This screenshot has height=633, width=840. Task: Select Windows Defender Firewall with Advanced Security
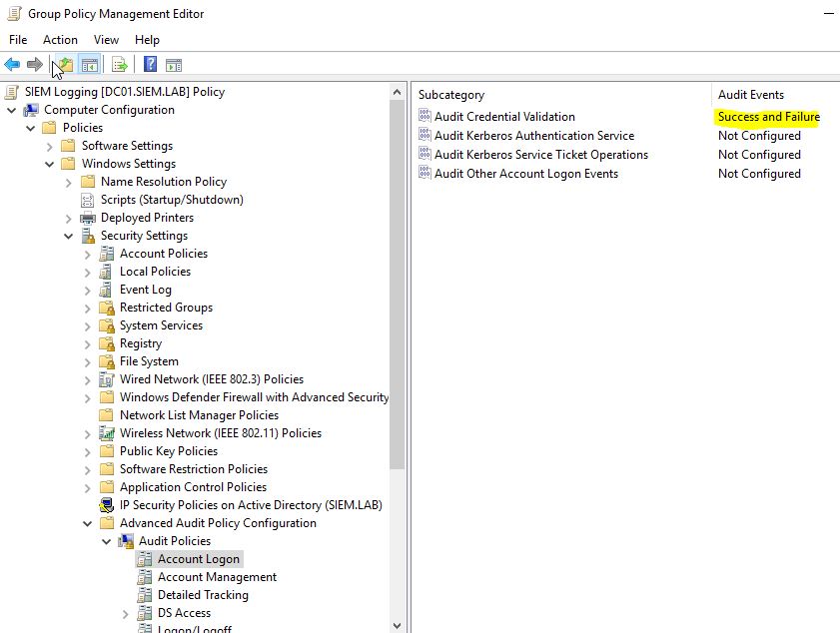point(254,397)
